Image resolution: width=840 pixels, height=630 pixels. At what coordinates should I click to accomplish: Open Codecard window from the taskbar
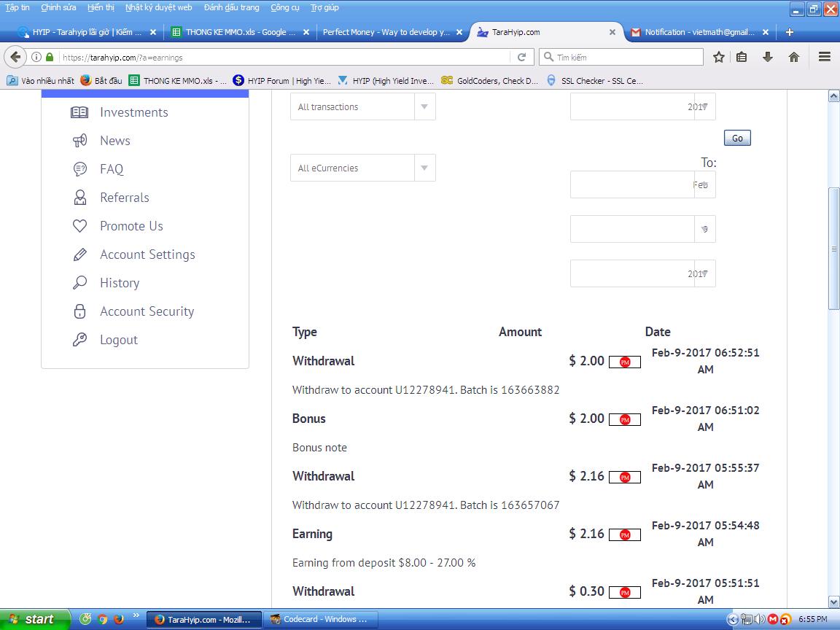[x=320, y=619]
